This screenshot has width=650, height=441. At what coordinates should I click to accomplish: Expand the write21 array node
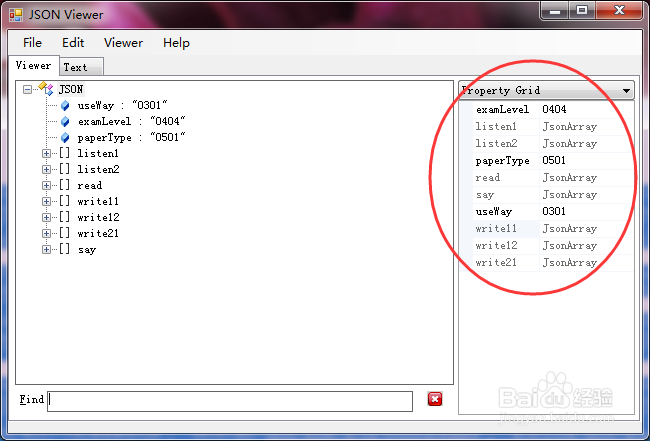coord(46,233)
